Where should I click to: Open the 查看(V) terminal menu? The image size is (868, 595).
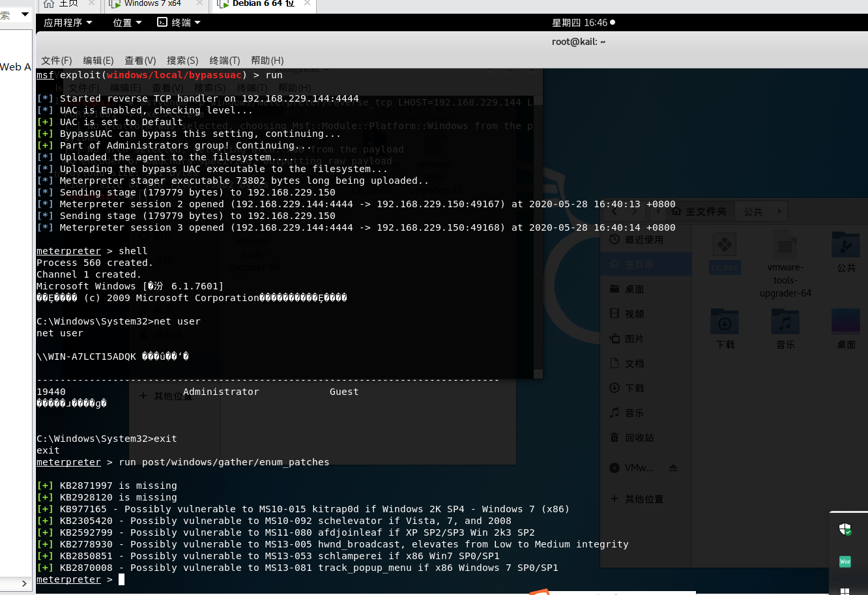140,60
